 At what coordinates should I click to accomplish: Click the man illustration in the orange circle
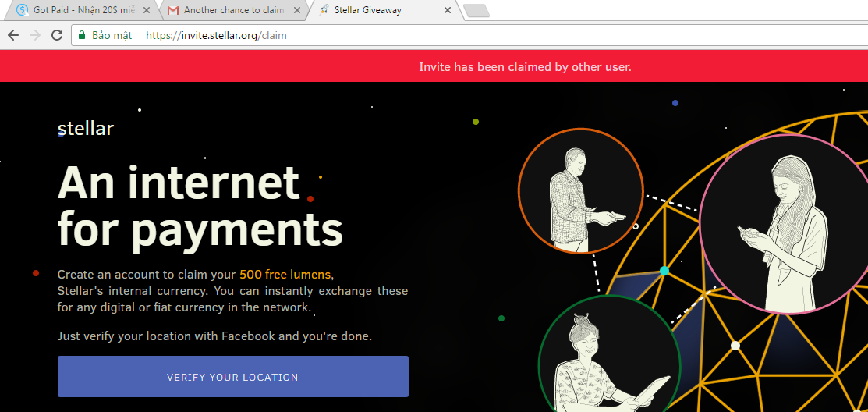click(x=581, y=190)
